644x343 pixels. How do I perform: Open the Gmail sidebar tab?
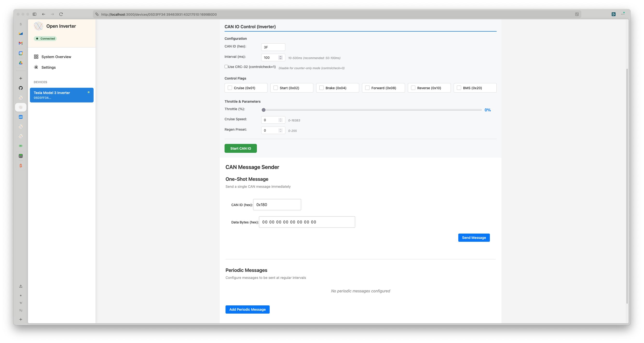[21, 43]
